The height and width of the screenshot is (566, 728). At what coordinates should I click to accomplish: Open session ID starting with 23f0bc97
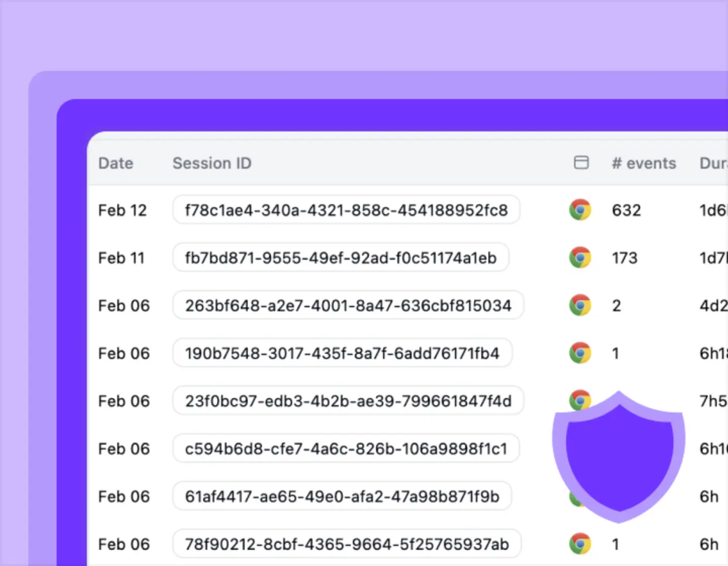348,401
